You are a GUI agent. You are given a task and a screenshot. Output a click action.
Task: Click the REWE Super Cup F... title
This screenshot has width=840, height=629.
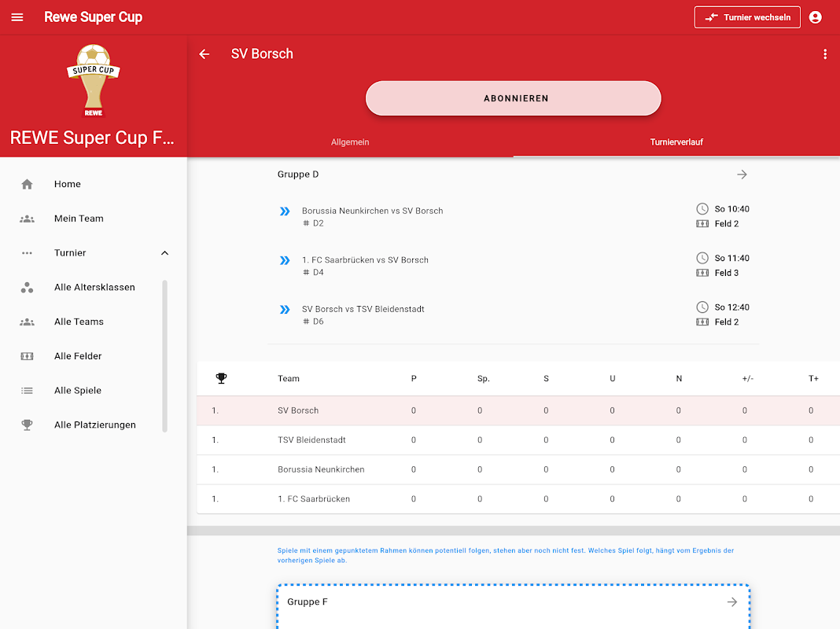point(92,138)
